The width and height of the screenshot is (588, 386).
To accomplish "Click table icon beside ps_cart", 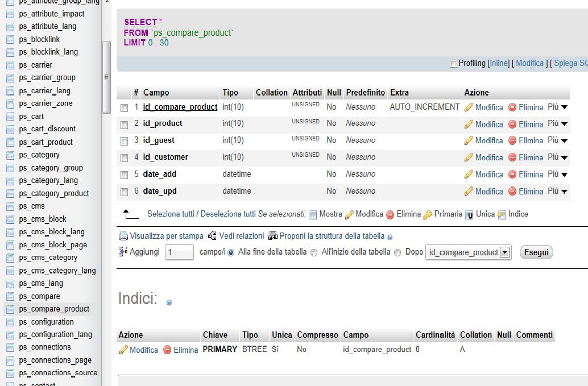I will (10, 117).
